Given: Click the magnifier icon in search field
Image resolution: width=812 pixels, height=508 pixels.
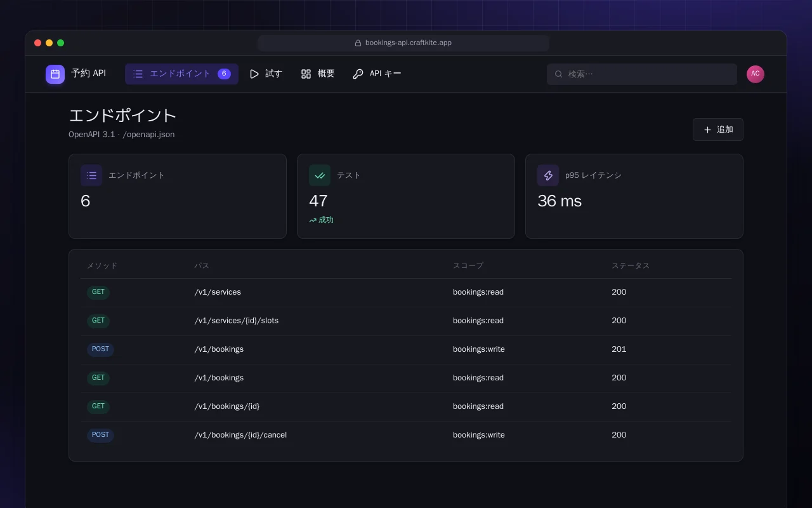Looking at the screenshot, I should (x=559, y=74).
